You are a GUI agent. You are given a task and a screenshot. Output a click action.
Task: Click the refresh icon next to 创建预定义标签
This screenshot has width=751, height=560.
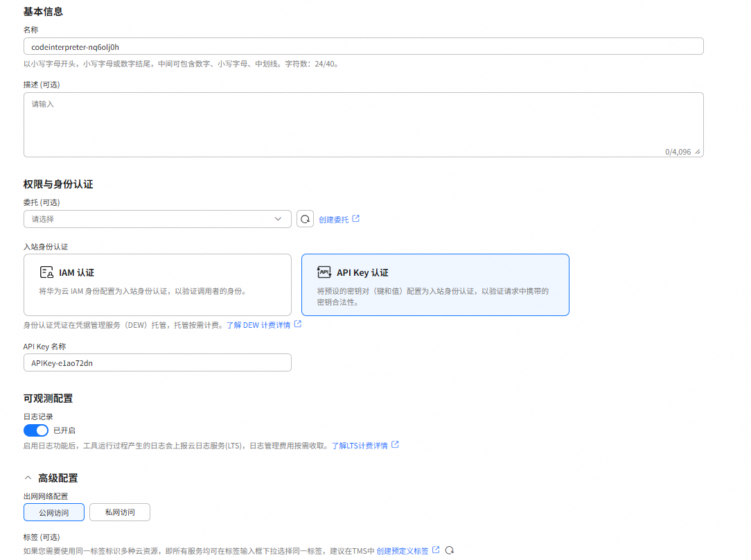click(449, 550)
